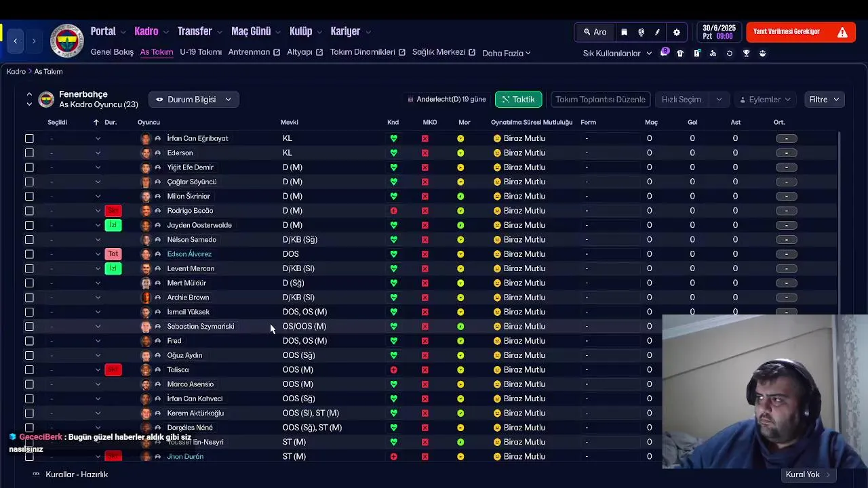Click the recycle triangle icon in shortcuts bar
The width and height of the screenshot is (868, 488).
pyautogui.click(x=713, y=53)
